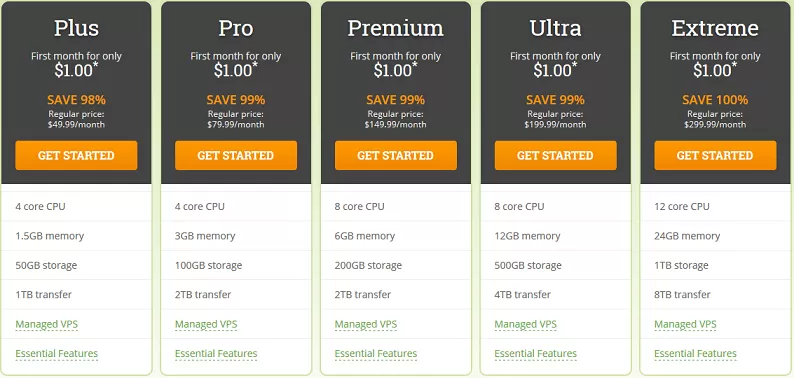This screenshot has width=794, height=378.
Task: Open Essential Features link in Premium column
Action: tap(376, 354)
